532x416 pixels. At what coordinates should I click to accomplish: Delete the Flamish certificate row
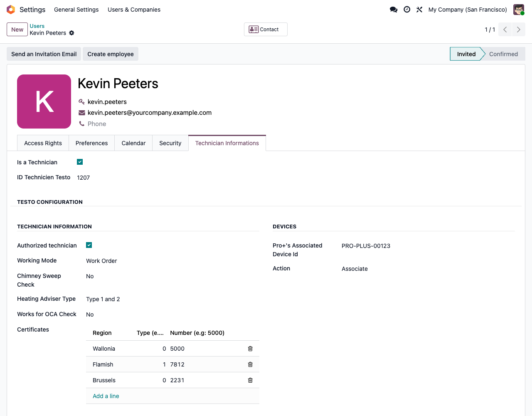click(x=250, y=364)
